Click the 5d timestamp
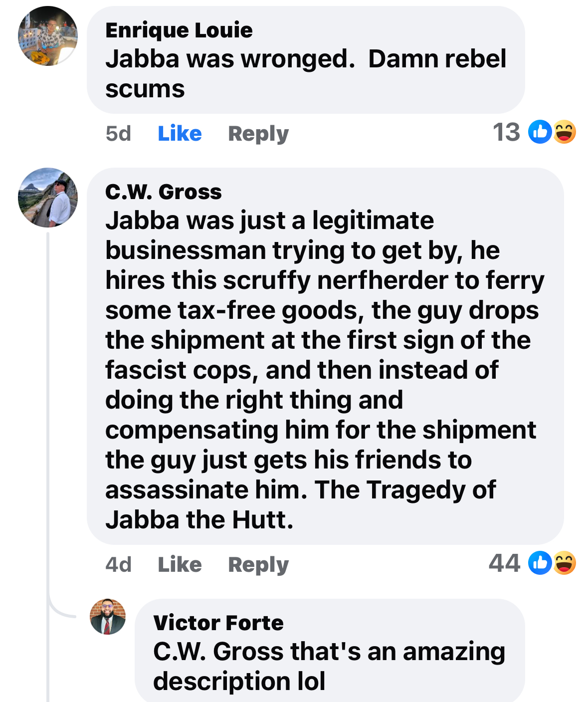Screen dimensions: 588x702 point(118,134)
